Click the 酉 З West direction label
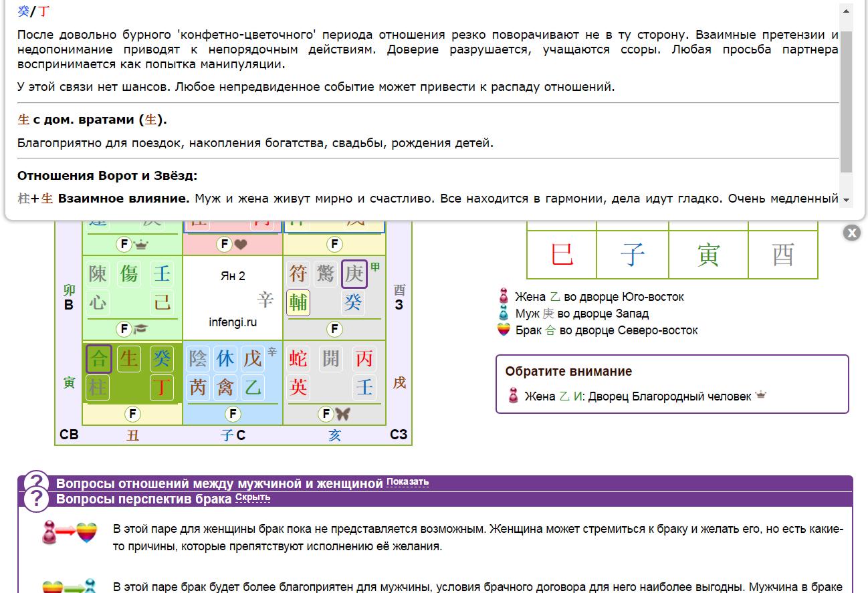Screen dimensions: 868x593 click(x=399, y=298)
